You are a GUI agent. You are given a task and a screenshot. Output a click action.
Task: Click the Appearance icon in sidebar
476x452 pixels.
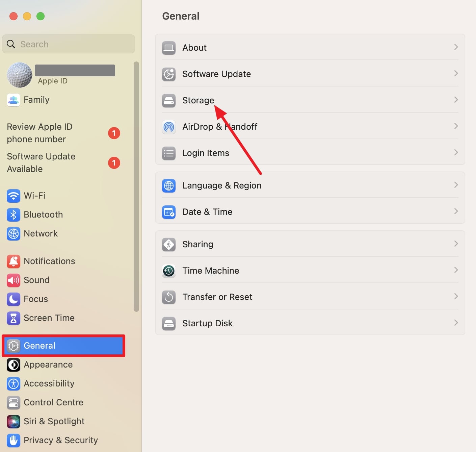[14, 365]
